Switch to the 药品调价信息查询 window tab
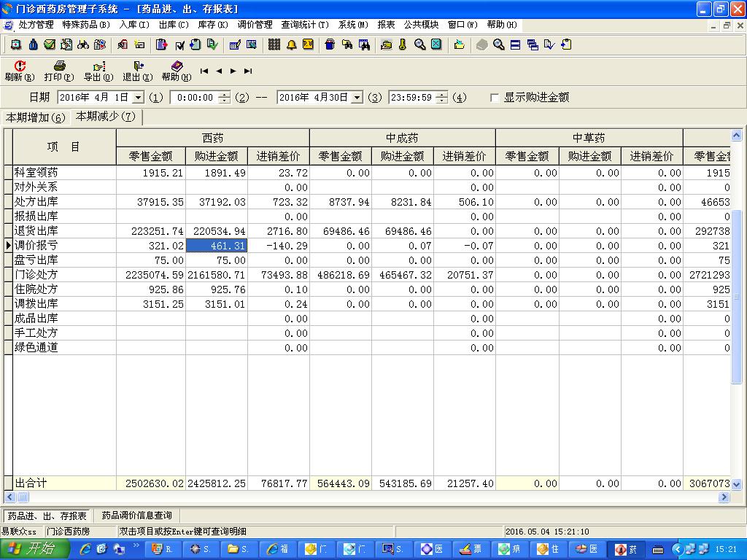Image resolution: width=747 pixels, height=560 pixels. pos(136,516)
